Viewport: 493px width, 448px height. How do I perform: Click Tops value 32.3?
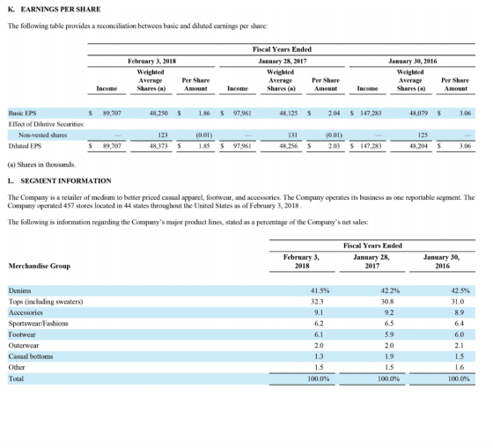coord(317,302)
